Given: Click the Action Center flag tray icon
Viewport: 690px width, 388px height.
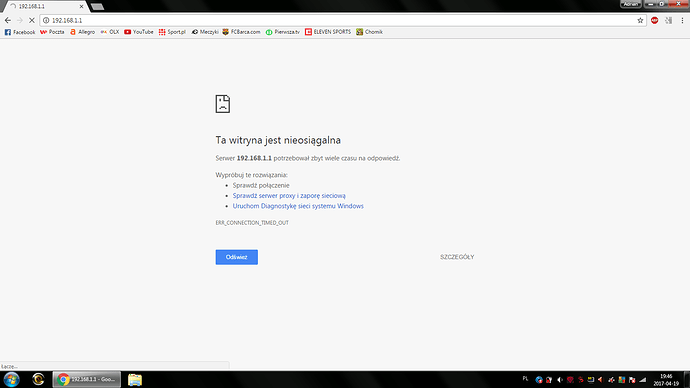Looking at the screenshot, I should (x=632, y=380).
